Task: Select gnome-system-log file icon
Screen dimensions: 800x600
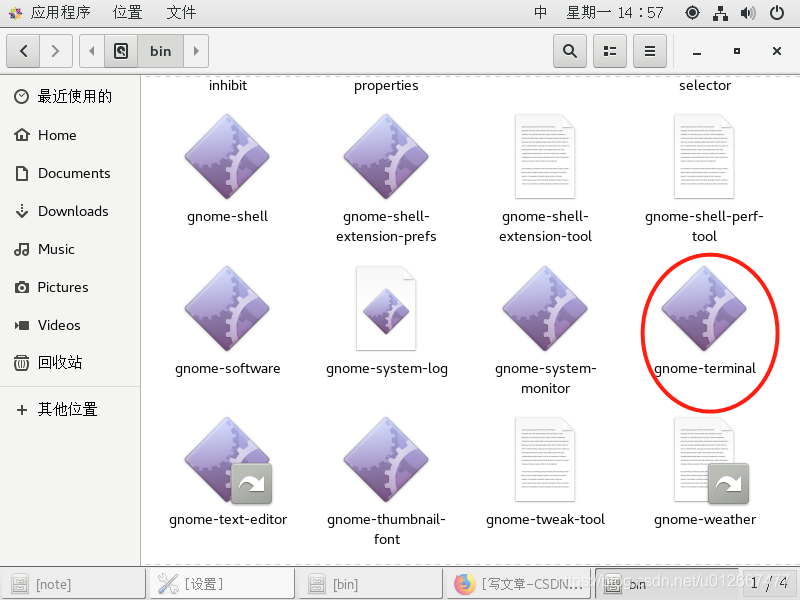Action: pos(386,309)
